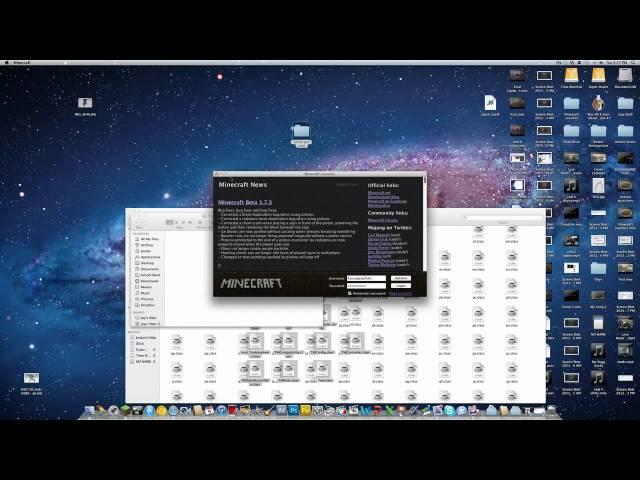Open Spotlight search in the menu bar
Image resolution: width=640 pixels, height=480 pixels.
tap(633, 63)
